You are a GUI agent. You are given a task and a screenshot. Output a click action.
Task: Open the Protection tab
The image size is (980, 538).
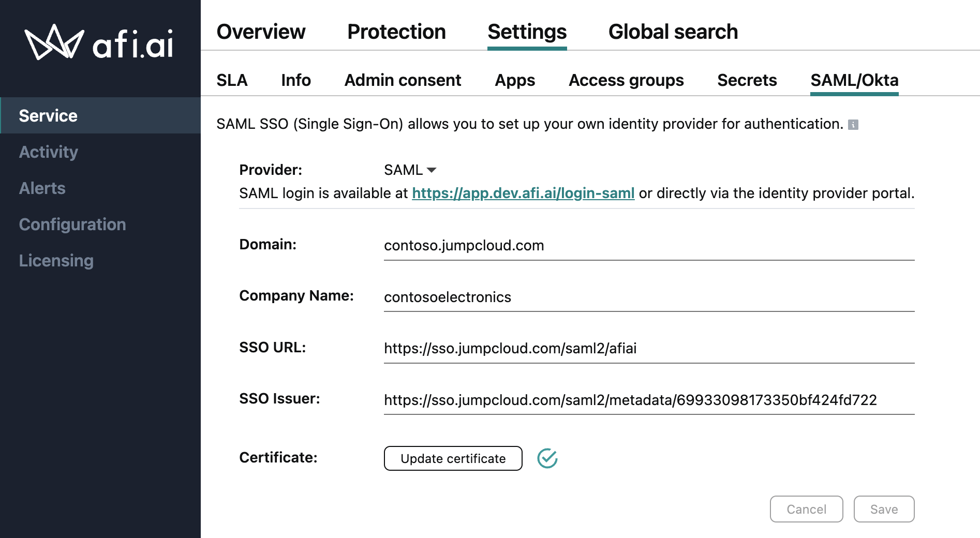396,32
